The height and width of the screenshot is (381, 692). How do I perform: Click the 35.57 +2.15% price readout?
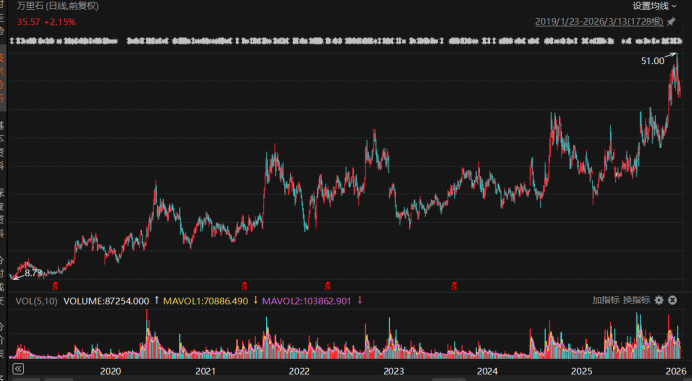coord(46,22)
